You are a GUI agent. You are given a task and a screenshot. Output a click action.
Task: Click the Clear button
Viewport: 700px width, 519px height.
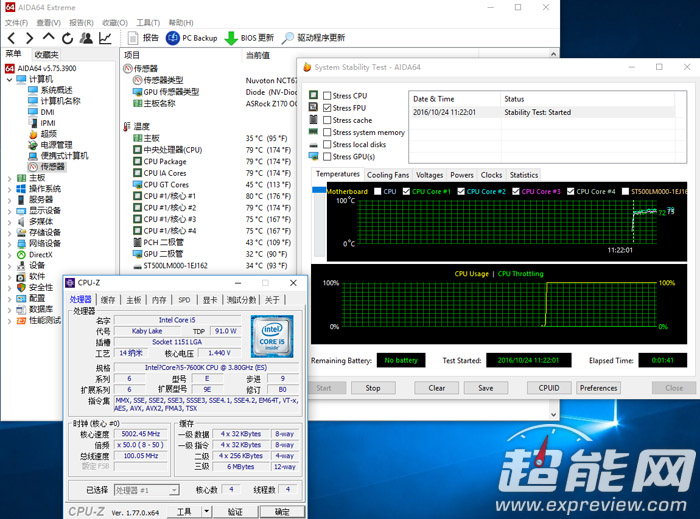[437, 388]
